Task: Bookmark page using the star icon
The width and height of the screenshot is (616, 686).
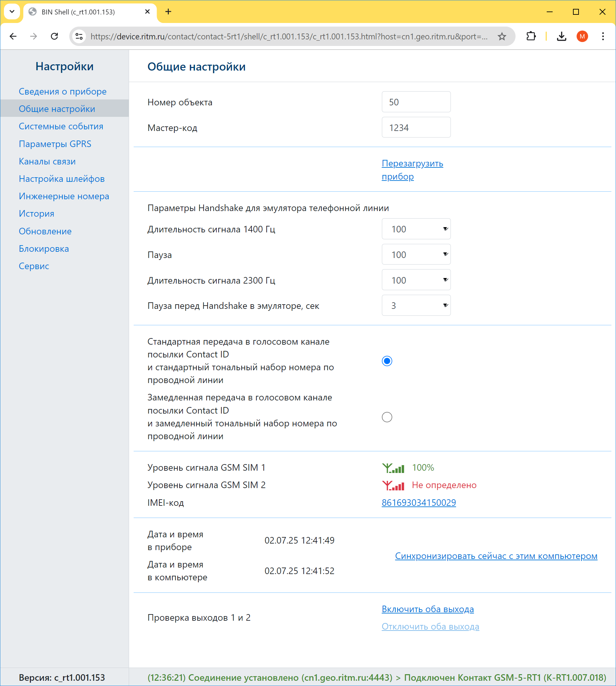Action: click(x=502, y=36)
